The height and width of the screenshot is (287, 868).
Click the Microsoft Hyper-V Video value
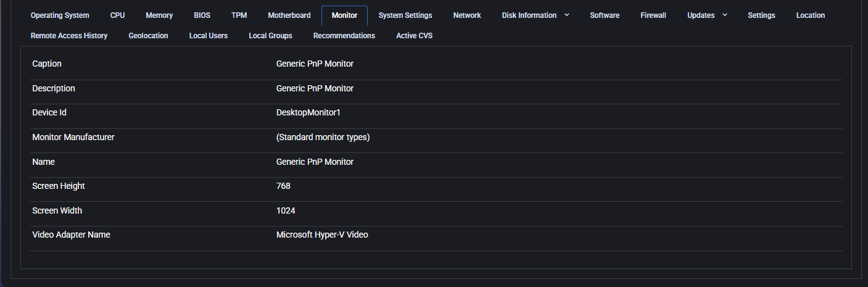click(322, 235)
